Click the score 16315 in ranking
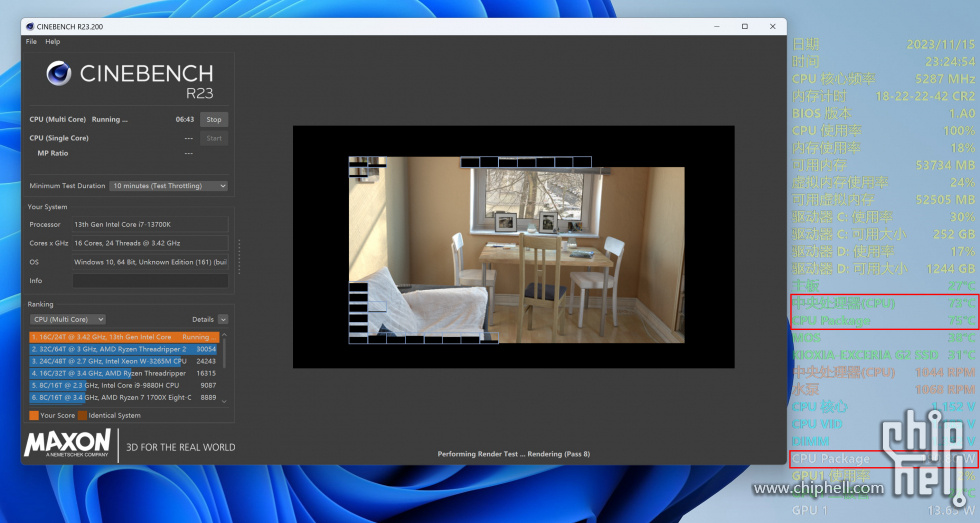Image resolution: width=980 pixels, height=523 pixels. pos(206,373)
